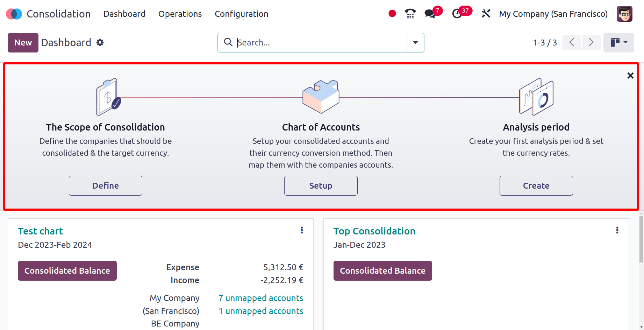The image size is (644, 330).
Task: Open the Configuration menu
Action: [241, 14]
